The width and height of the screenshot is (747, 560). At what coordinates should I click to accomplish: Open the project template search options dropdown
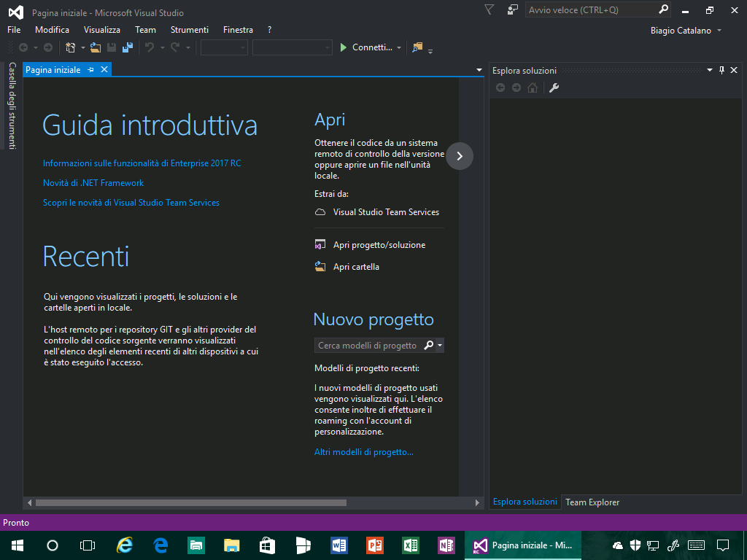pyautogui.click(x=440, y=345)
